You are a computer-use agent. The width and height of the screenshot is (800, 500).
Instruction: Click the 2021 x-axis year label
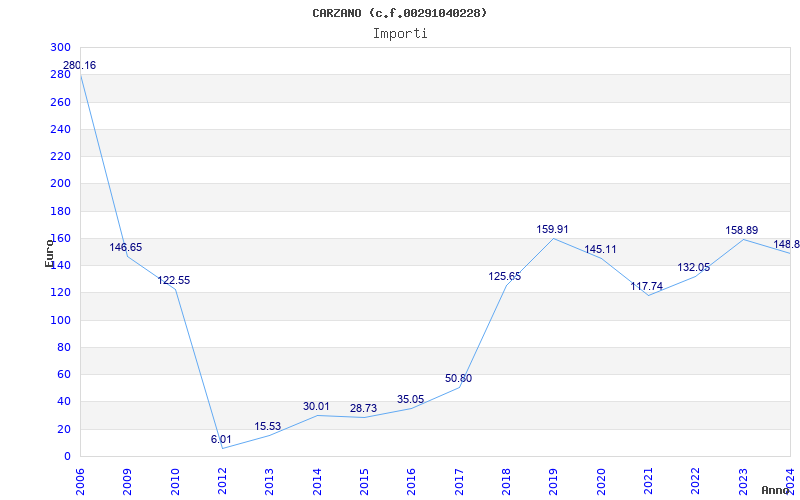(x=648, y=482)
